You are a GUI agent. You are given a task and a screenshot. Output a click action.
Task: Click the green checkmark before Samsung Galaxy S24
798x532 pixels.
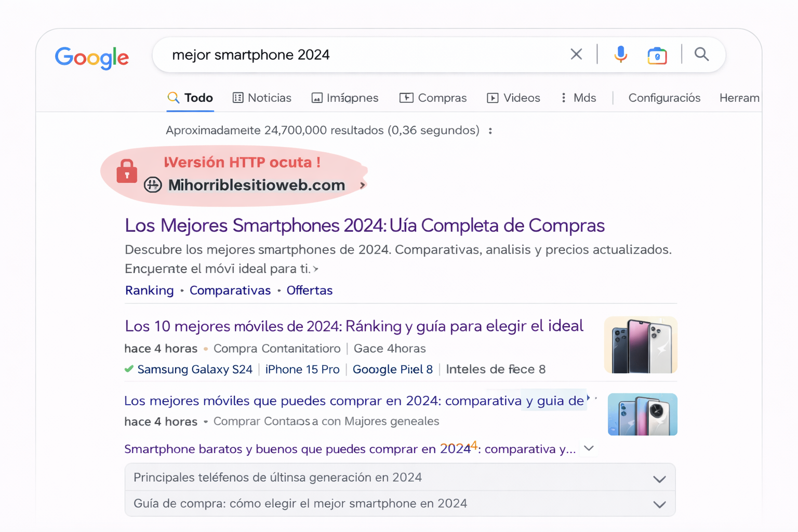128,369
